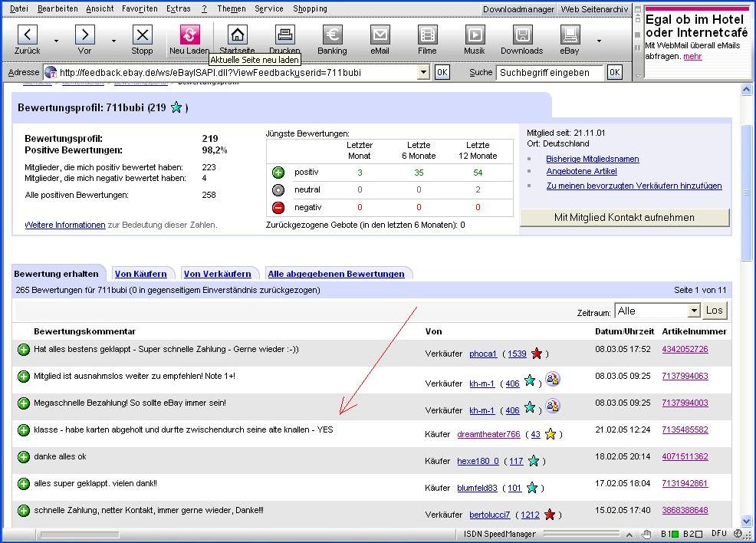
Task: Click scrollbar down arrow at page bottom
Action: [x=746, y=521]
